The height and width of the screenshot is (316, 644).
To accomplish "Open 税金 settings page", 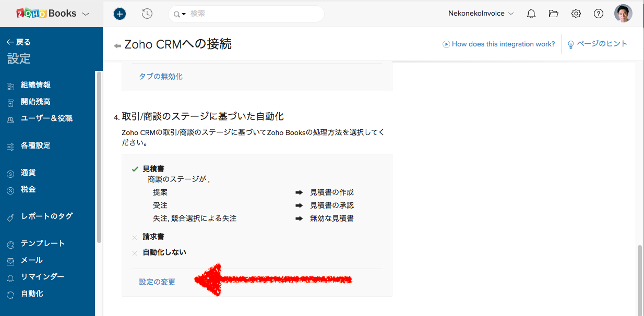I will (x=28, y=189).
